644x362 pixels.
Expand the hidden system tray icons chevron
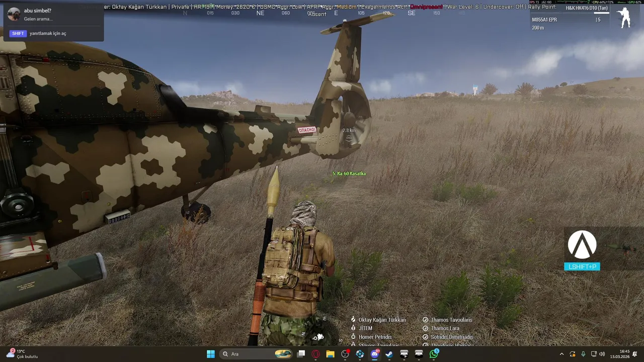561,354
